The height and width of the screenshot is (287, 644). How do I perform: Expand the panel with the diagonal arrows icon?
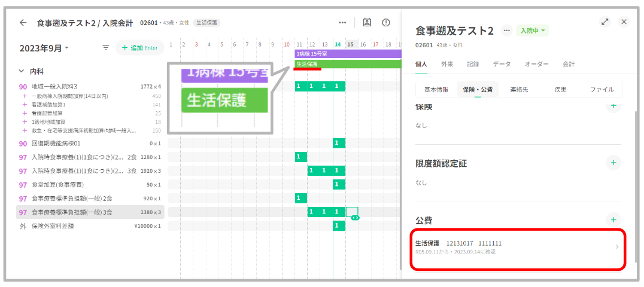click(604, 22)
